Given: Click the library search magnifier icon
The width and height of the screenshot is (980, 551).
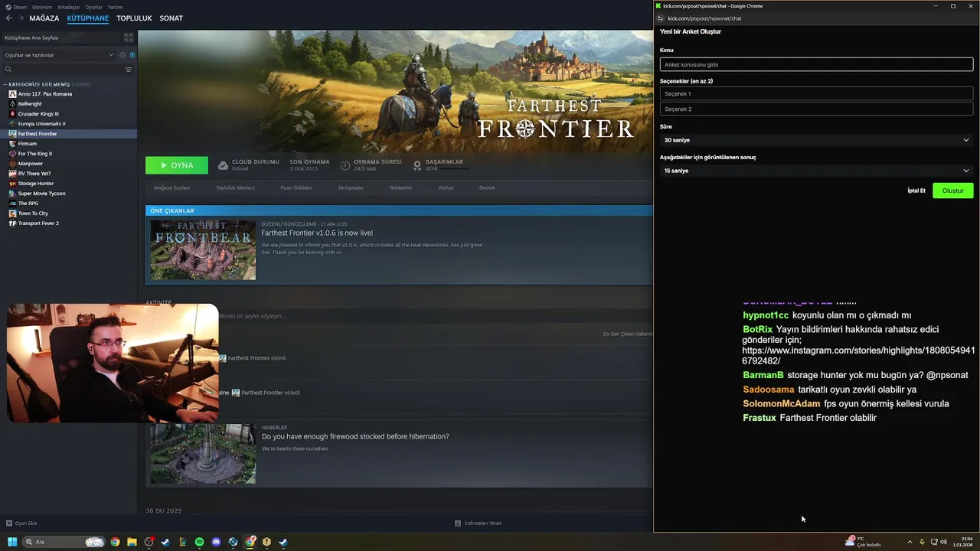Looking at the screenshot, I should [x=8, y=70].
